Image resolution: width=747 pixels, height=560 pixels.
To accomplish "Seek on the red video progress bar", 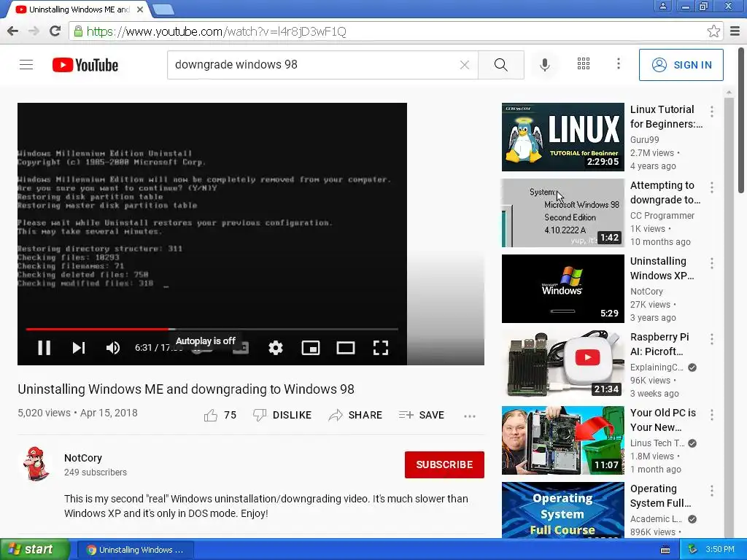I will click(x=212, y=329).
